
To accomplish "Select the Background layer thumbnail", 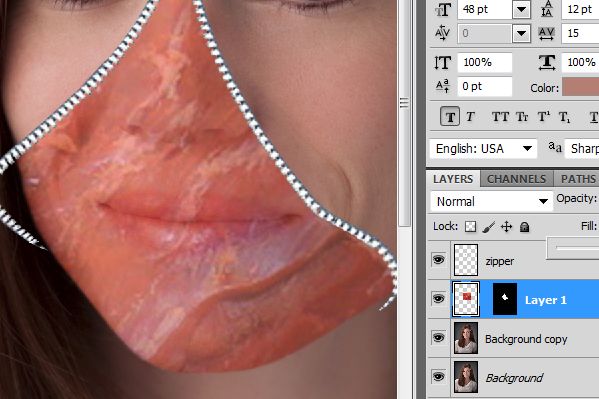I will (x=466, y=377).
